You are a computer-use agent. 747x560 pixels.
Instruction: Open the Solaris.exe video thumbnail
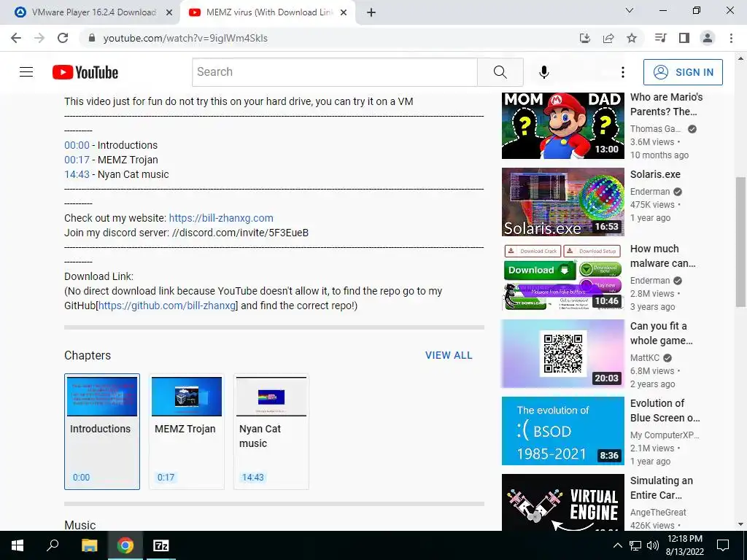pyautogui.click(x=562, y=202)
